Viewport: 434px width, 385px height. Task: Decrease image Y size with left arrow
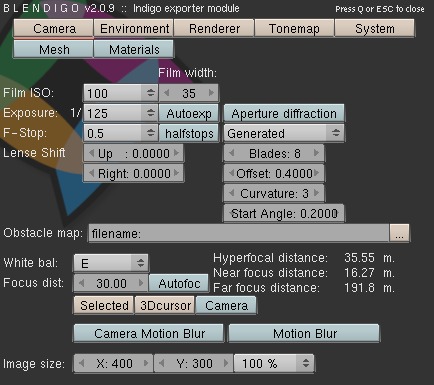pyautogui.click(x=162, y=363)
